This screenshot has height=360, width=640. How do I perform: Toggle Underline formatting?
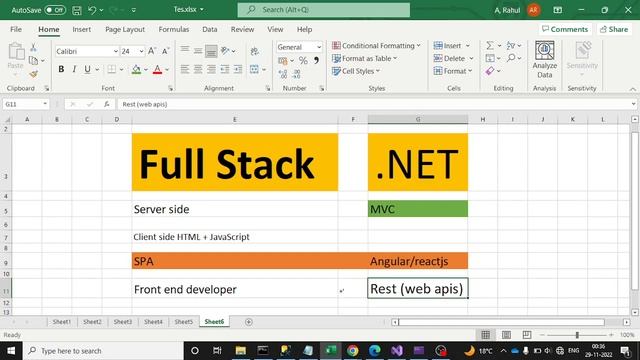87,69
